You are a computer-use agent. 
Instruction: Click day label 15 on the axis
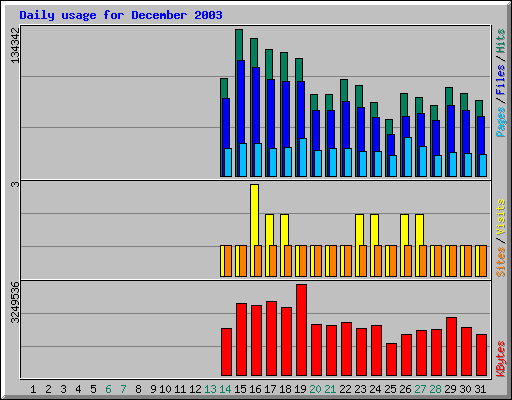[240, 389]
